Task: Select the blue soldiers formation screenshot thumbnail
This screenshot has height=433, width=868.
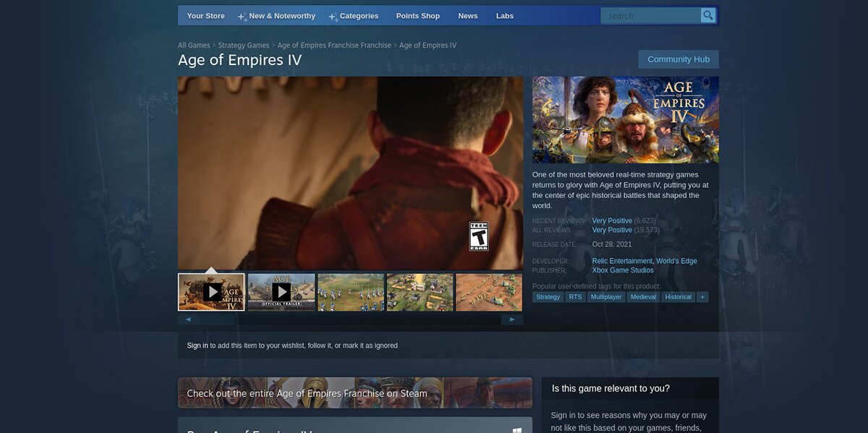Action: [351, 292]
